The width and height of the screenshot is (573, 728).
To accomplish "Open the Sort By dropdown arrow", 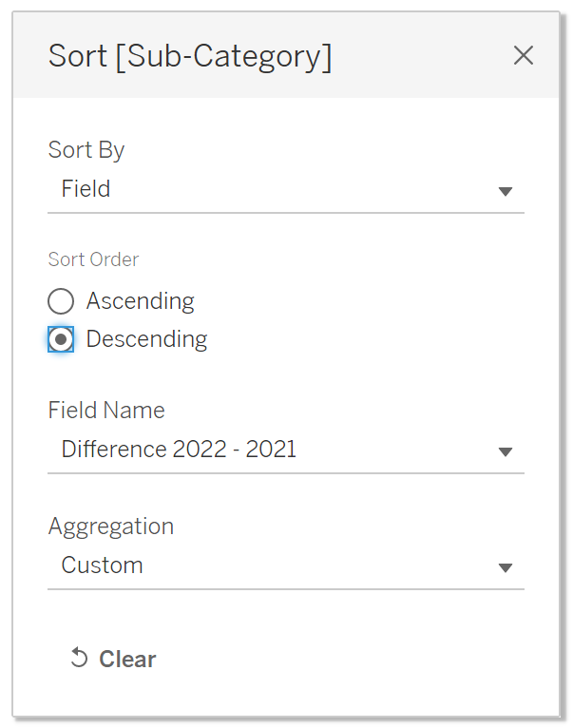I will (506, 191).
